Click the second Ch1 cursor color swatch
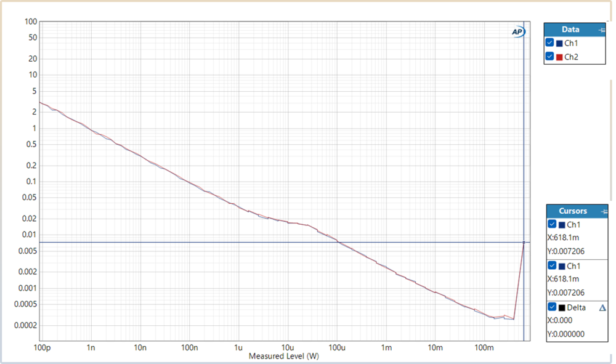 tap(562, 266)
